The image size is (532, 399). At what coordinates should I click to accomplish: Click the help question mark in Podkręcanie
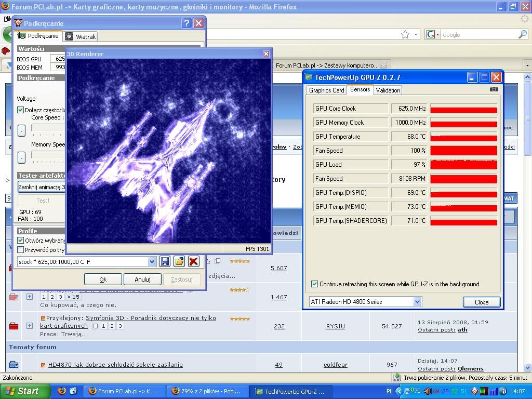[x=187, y=23]
